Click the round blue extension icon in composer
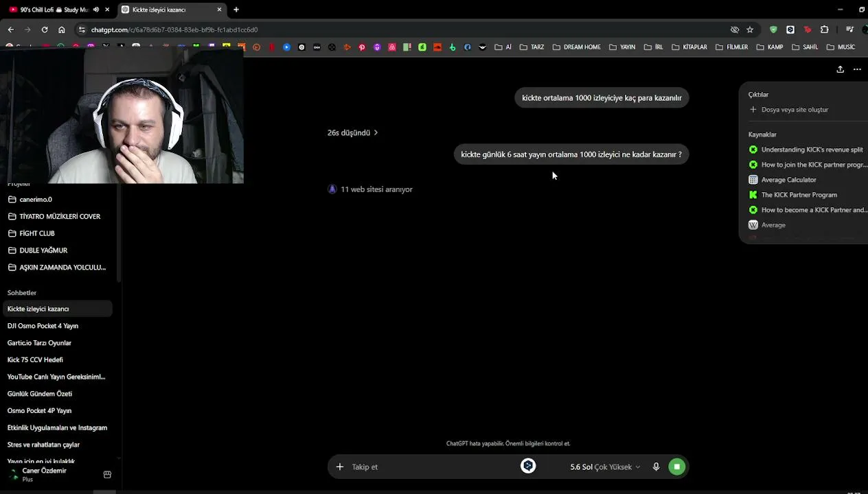 [x=528, y=466]
